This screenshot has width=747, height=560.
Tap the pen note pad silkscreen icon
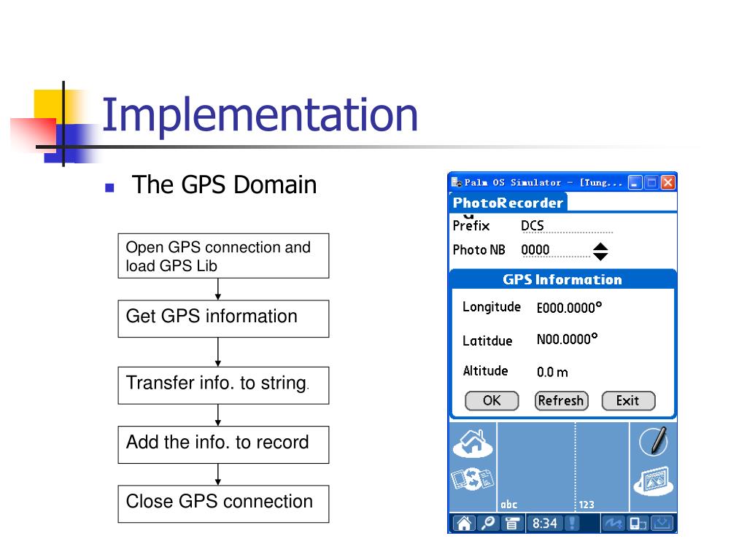pos(653,441)
